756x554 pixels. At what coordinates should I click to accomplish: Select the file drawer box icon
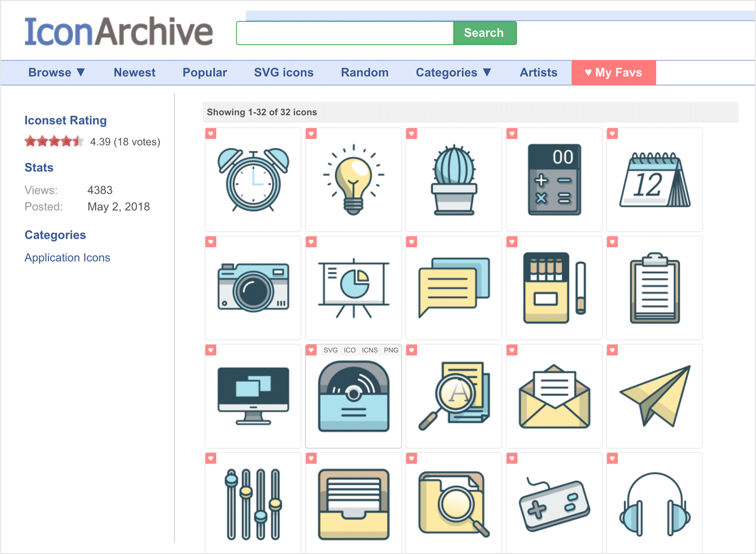pyautogui.click(x=353, y=504)
